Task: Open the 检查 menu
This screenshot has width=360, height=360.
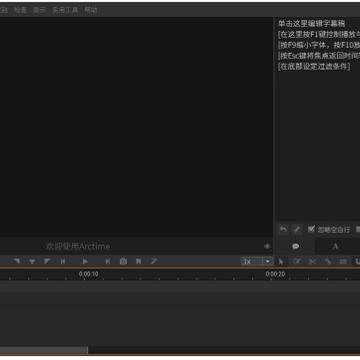Action: (20, 10)
